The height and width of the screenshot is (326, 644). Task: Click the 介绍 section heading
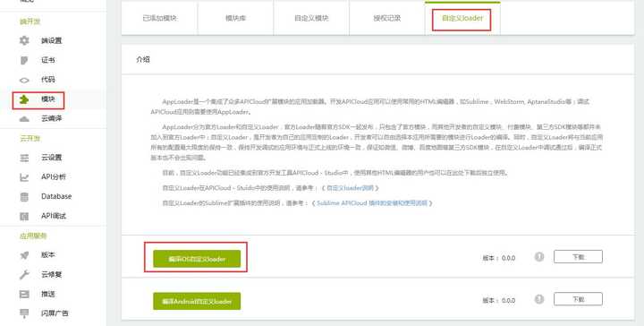tap(143, 60)
